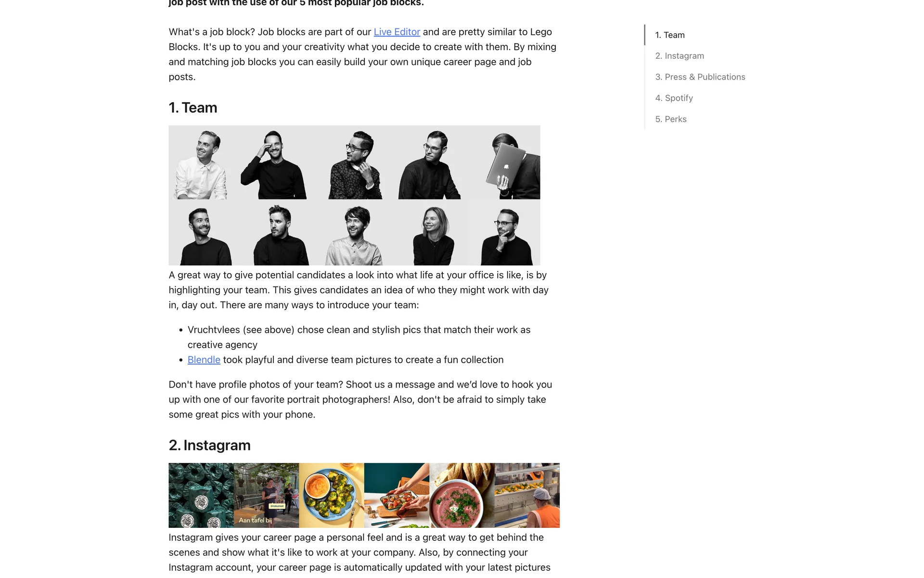Image resolution: width=924 pixels, height=578 pixels.
Task: Open the pink soup bowl photo
Action: [x=462, y=495]
